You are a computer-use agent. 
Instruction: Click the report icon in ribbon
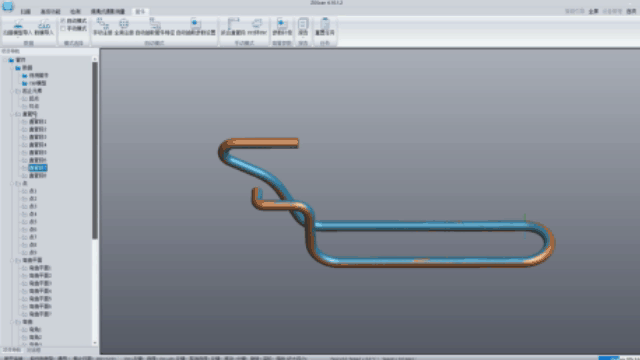point(303,26)
